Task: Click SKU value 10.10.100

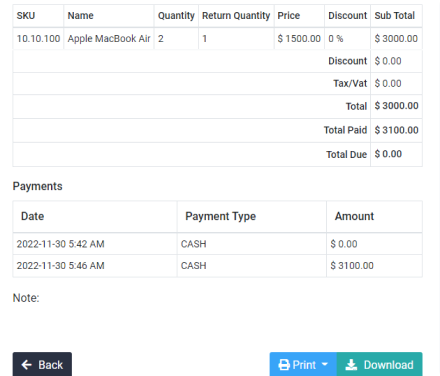Action: coord(38,39)
